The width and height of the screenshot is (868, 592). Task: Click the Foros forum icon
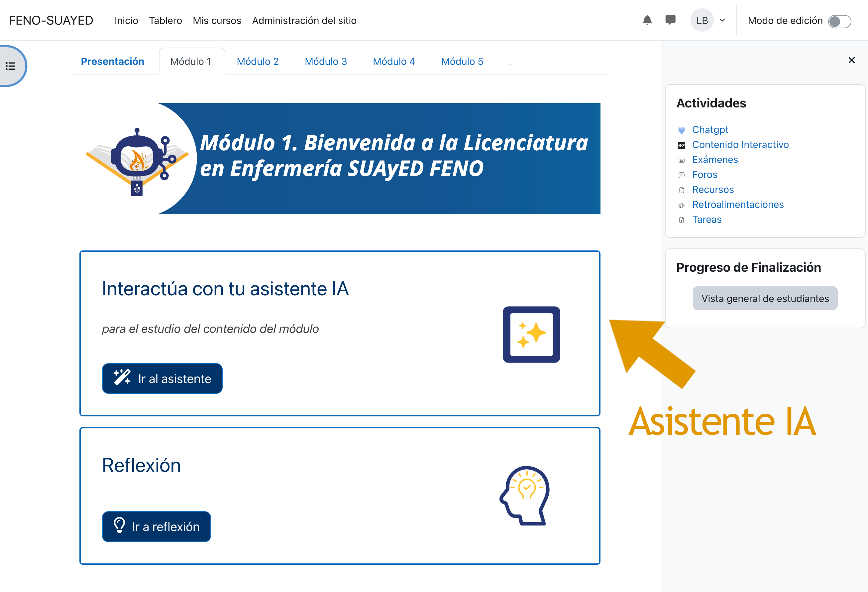point(681,175)
